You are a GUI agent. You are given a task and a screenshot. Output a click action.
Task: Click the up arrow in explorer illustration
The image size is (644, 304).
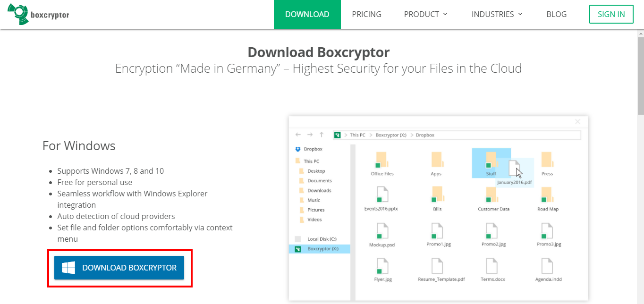coord(322,135)
